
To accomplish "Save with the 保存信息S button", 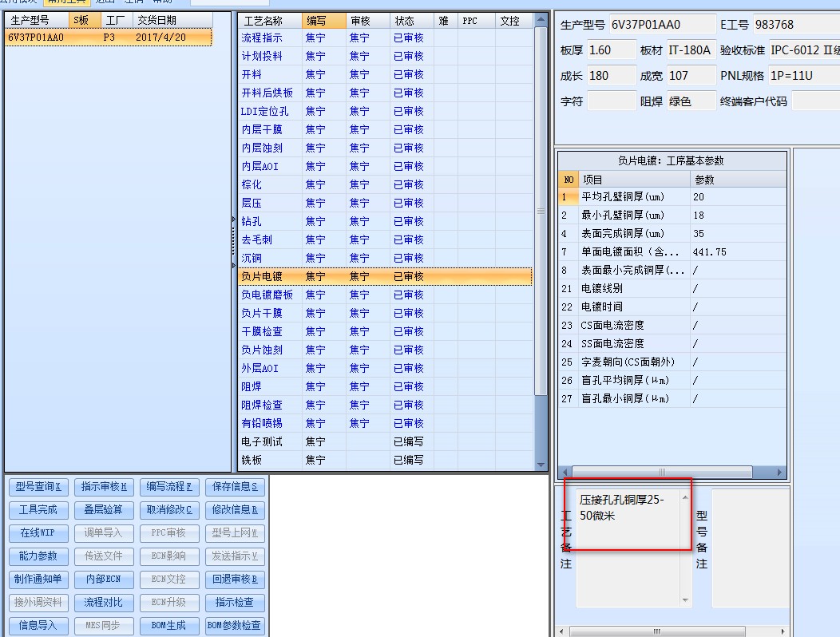I will pos(236,486).
